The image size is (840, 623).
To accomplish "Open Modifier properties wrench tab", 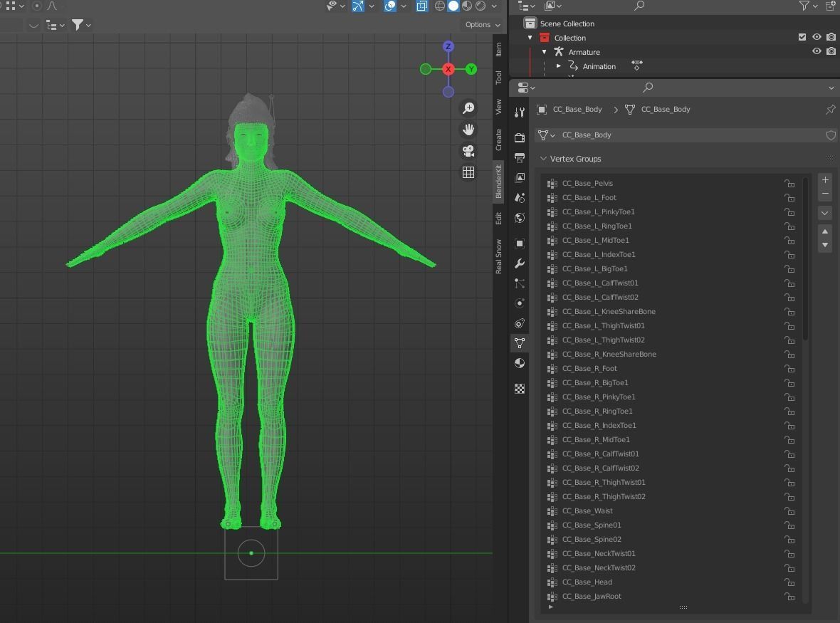I will coord(520,263).
